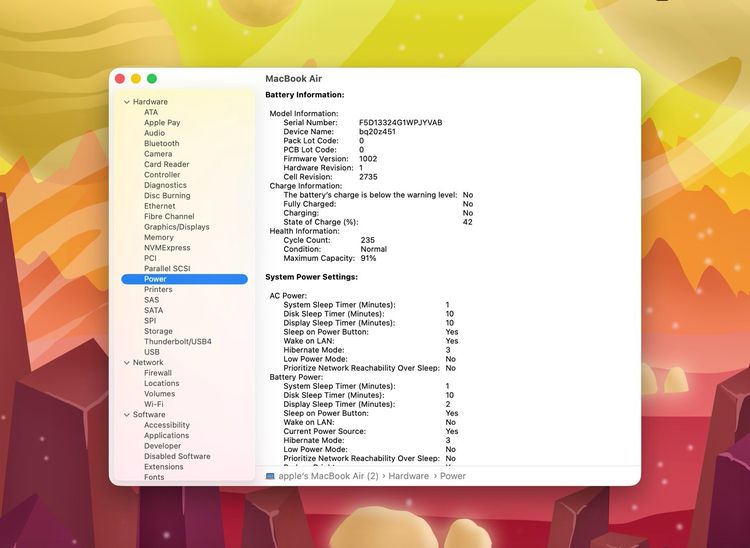Click the Cell Revision value 2735

coord(368,177)
